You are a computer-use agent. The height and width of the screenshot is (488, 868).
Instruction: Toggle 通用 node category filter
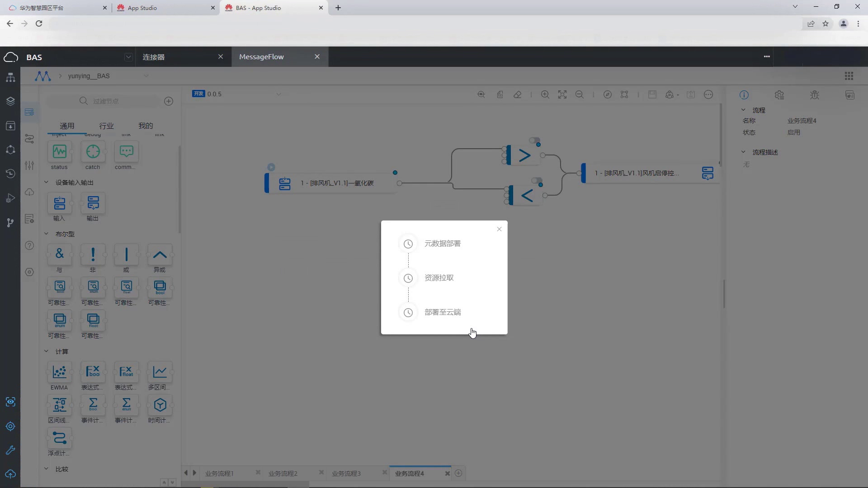coord(67,126)
